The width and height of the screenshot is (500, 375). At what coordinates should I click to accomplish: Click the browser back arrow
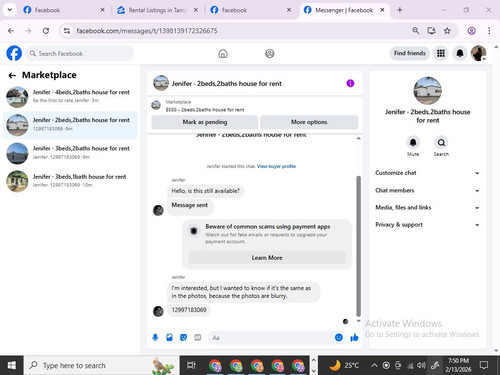point(11,31)
